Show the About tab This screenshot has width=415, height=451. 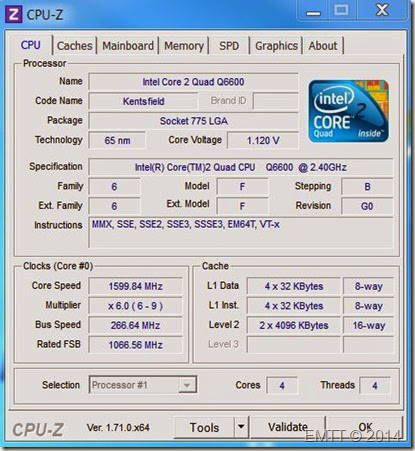tap(323, 46)
